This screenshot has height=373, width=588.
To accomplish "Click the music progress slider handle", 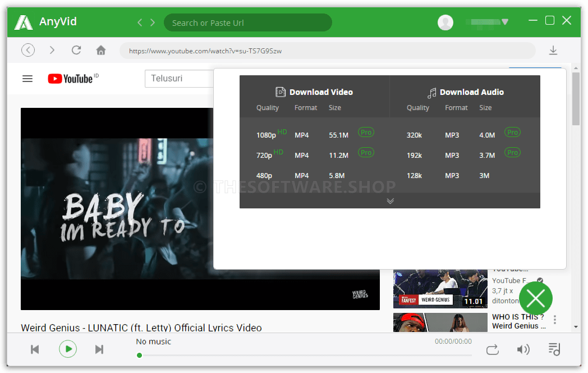I will tap(140, 356).
